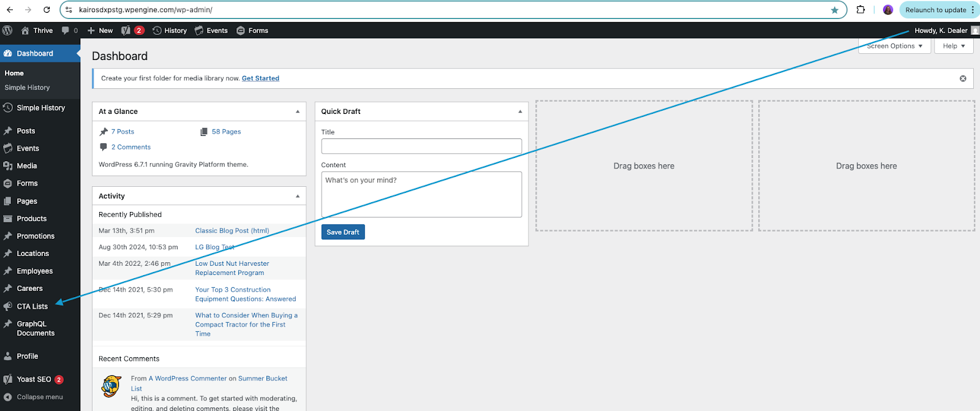
Task: Open the LG Blog Test post link
Action: click(215, 247)
